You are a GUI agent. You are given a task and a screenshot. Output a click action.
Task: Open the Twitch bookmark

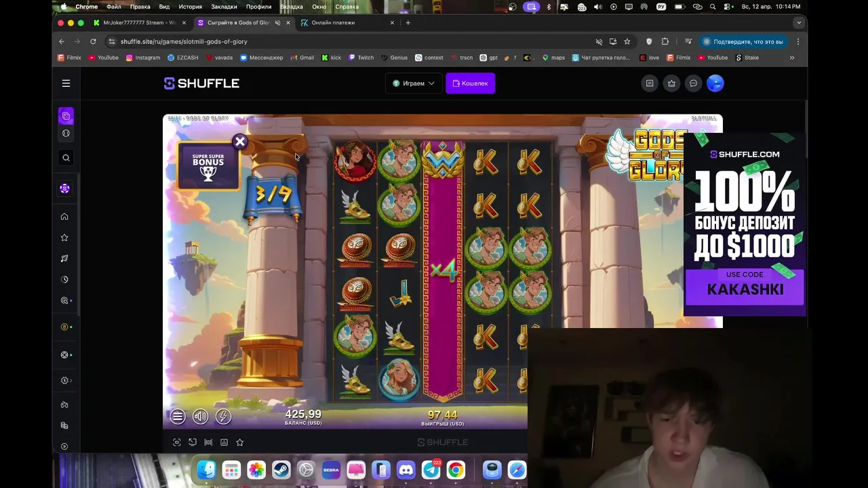tap(361, 58)
